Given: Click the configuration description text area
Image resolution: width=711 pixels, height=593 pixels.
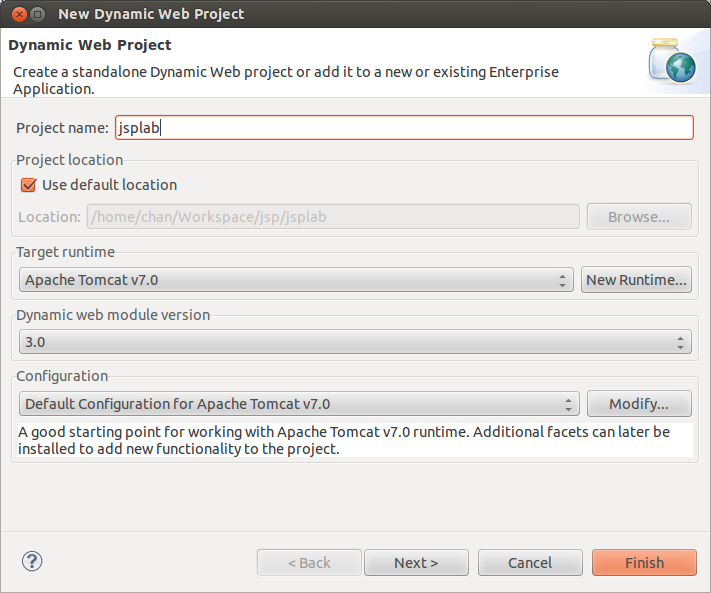Looking at the screenshot, I should tap(355, 440).
